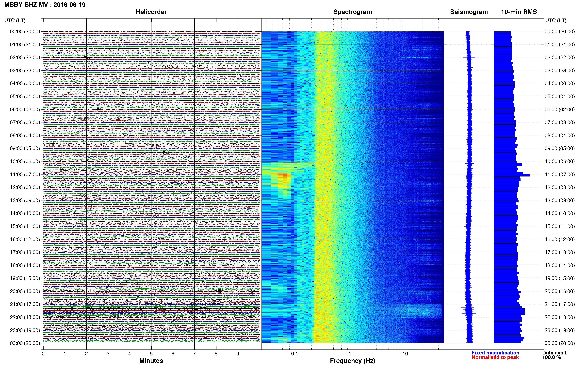
Task: Click left time label '00:00 (20:00)' at top
Action: click(x=25, y=31)
